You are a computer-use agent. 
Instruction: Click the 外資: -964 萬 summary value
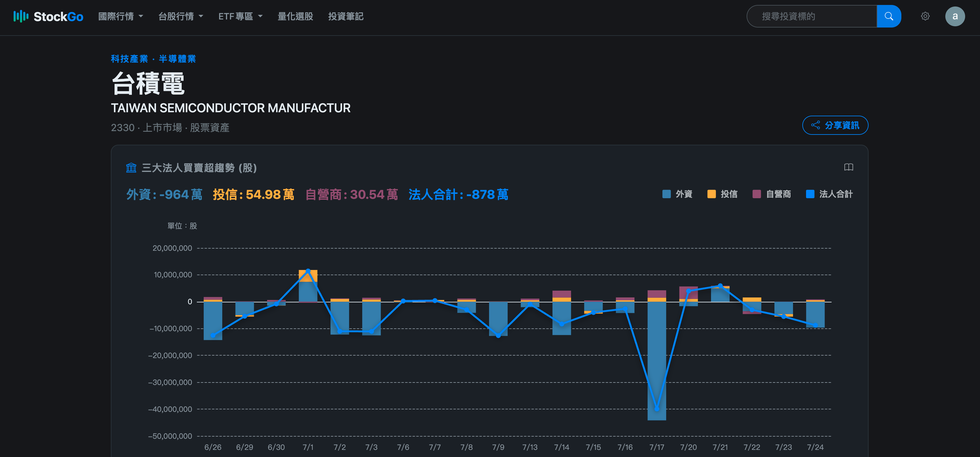pyautogui.click(x=164, y=194)
